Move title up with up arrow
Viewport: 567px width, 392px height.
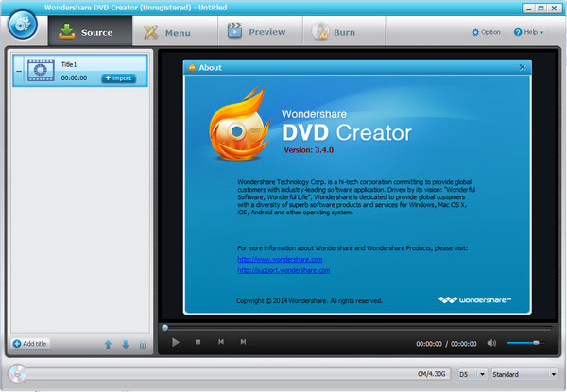(108, 345)
